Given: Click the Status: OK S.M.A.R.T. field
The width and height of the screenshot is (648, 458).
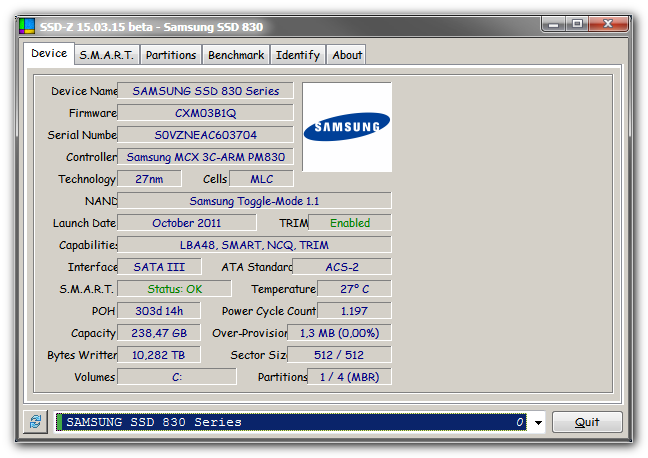Looking at the screenshot, I should point(174,289).
